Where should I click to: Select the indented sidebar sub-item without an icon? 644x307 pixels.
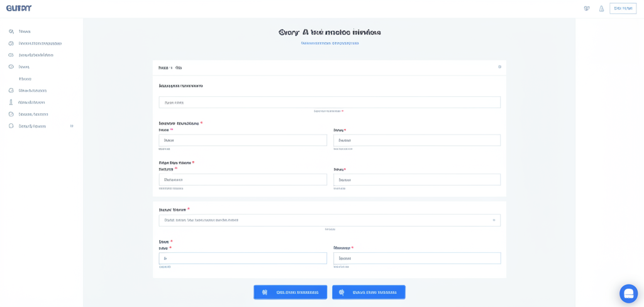coord(25,79)
